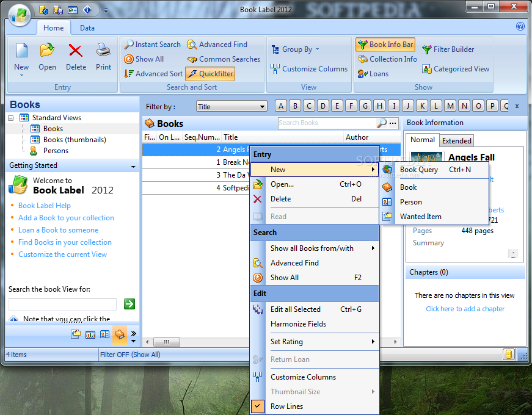Collapse the Getting Started panel arrow
This screenshot has width=532, height=415.
point(133,167)
